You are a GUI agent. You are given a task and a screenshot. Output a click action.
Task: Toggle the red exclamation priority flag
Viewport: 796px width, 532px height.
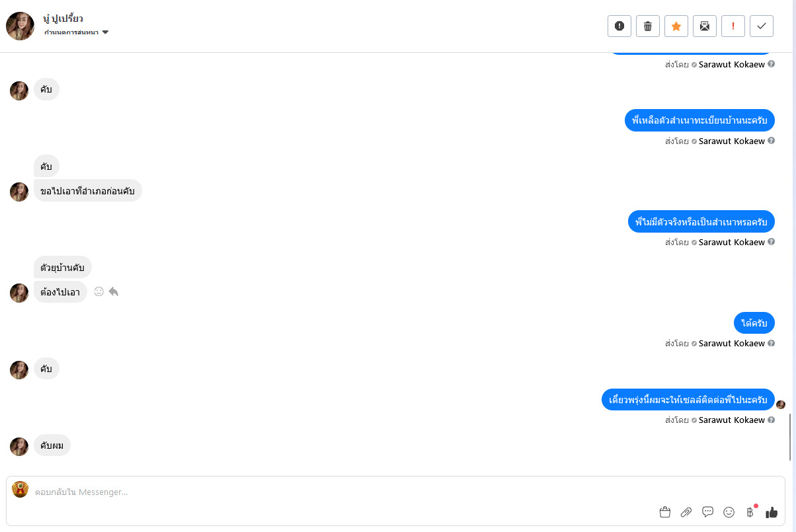733,26
